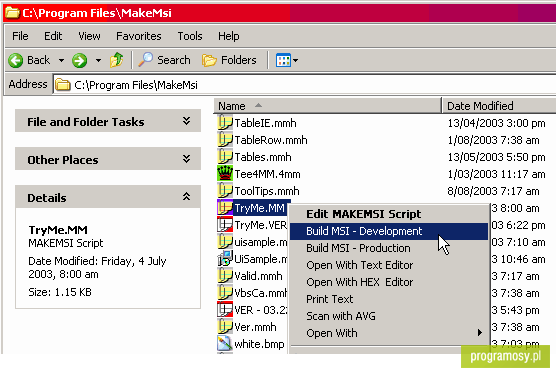556x374 pixels.
Task: Open the Forward history dropdown arrow
Action: [98, 61]
